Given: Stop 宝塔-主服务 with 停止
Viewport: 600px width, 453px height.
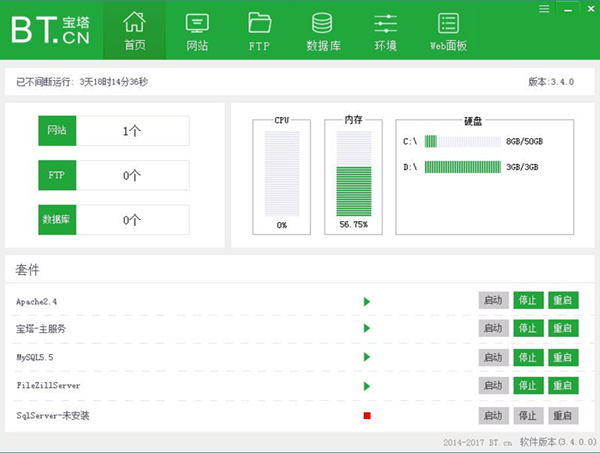Looking at the screenshot, I should pos(528,328).
